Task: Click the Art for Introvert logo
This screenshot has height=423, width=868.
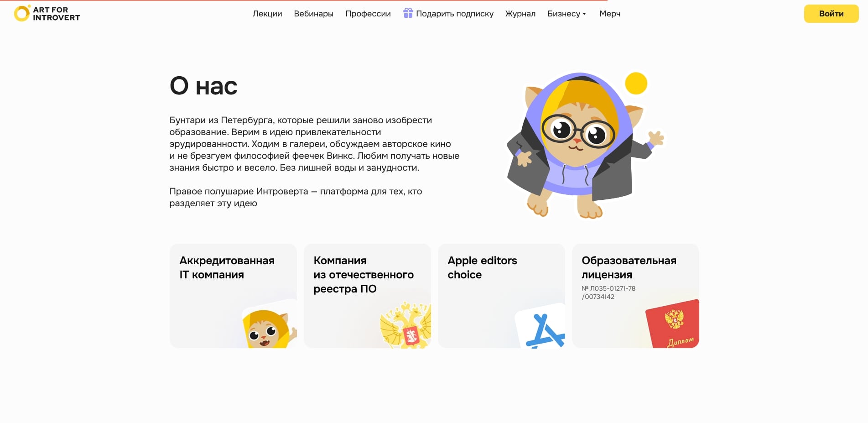Action: pyautogui.click(x=47, y=14)
